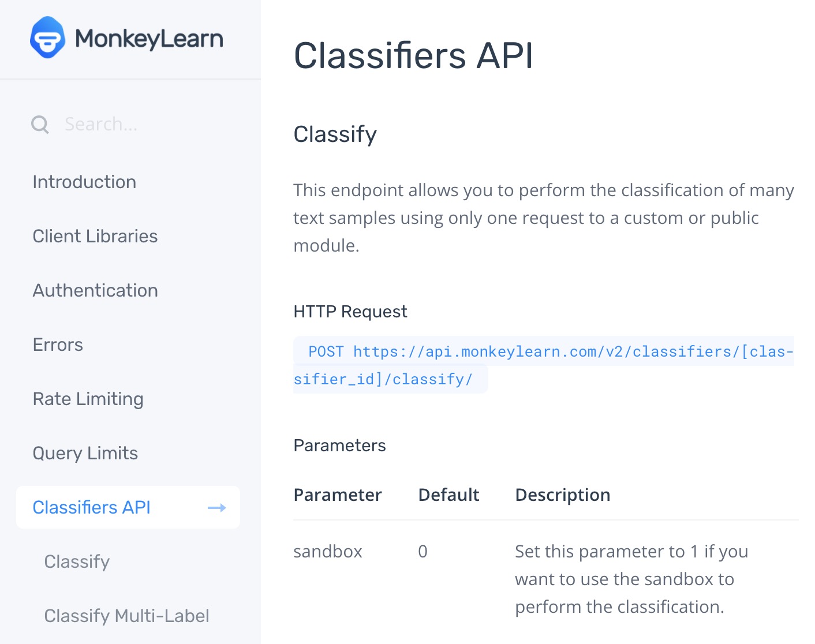Go to Client Libraries page
This screenshot has width=815, height=644.
[95, 236]
